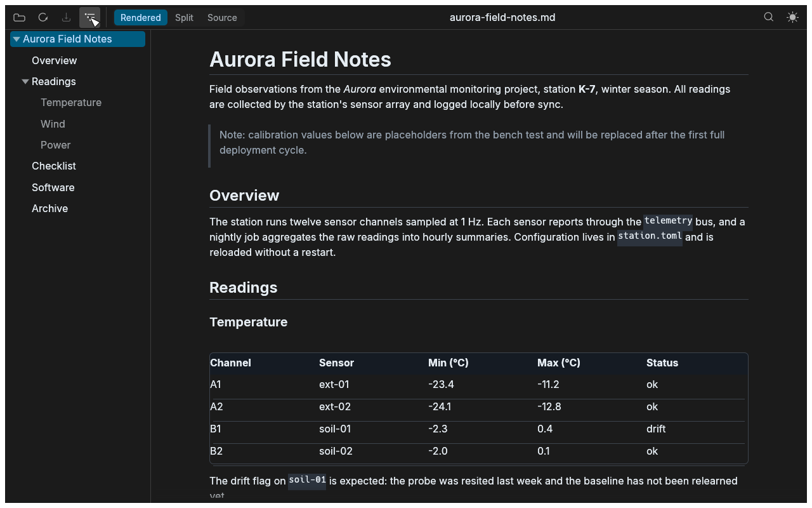Viewport: 812px width, 508px height.
Task: Click the Max (°C) column header
Action: tap(559, 363)
